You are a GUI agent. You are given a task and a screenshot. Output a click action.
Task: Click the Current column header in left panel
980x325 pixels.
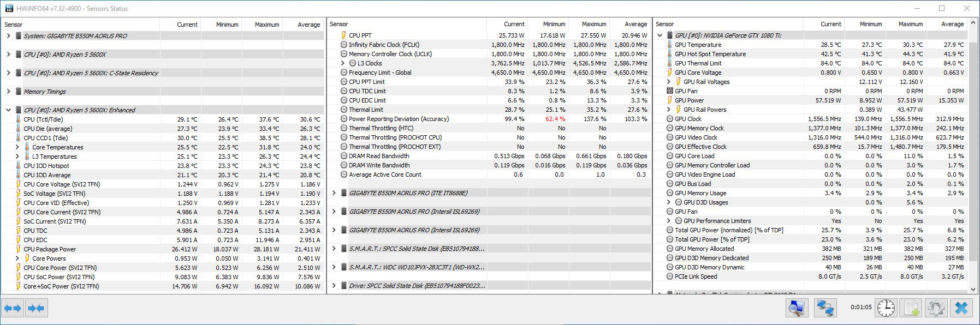(x=180, y=25)
